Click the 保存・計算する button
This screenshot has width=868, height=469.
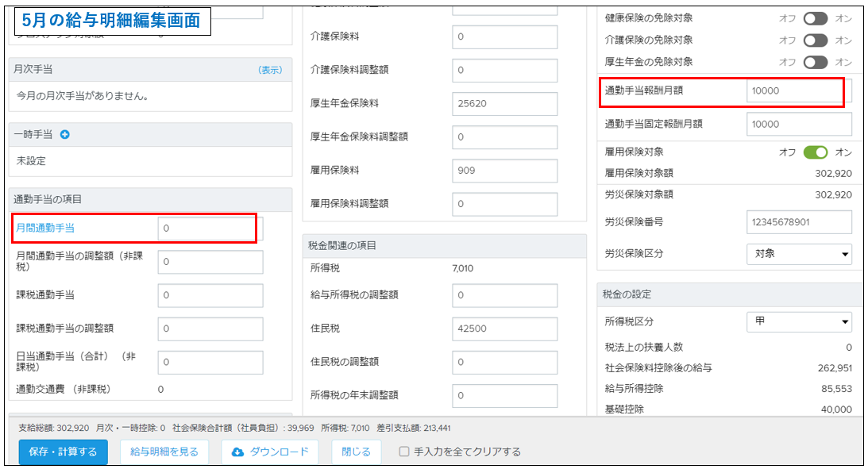point(63,452)
